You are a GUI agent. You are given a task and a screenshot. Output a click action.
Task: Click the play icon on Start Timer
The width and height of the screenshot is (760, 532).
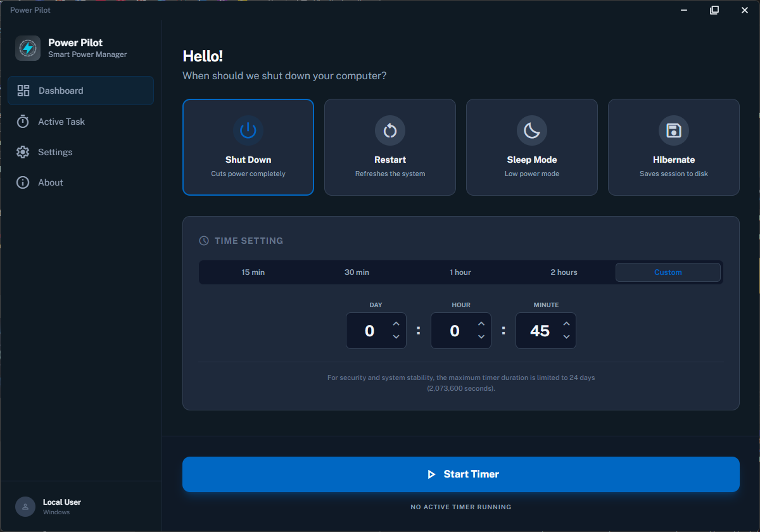(x=431, y=474)
